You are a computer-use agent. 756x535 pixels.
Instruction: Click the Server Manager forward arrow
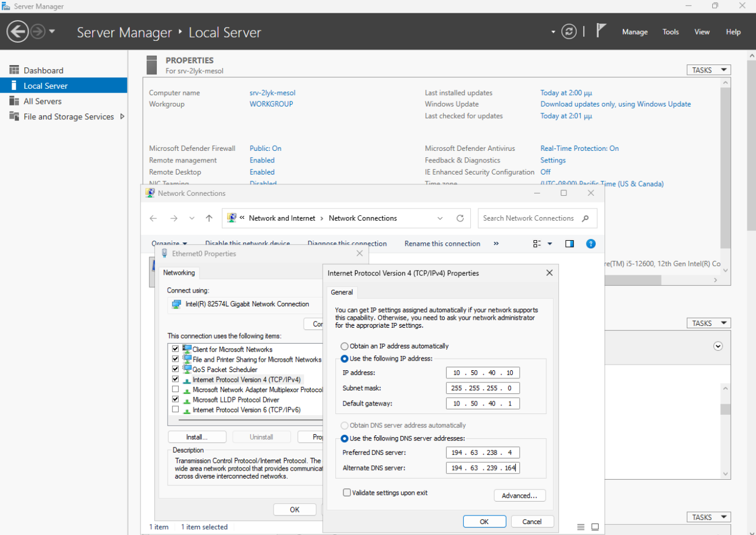[x=37, y=32]
